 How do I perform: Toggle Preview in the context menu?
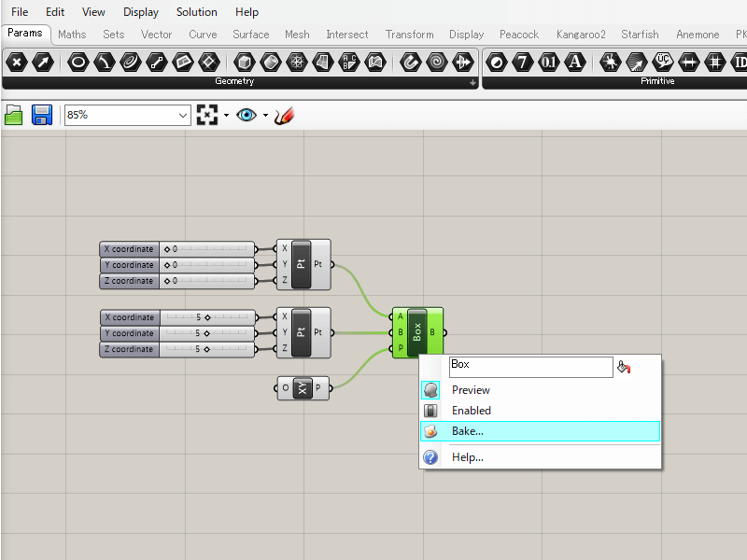click(471, 390)
